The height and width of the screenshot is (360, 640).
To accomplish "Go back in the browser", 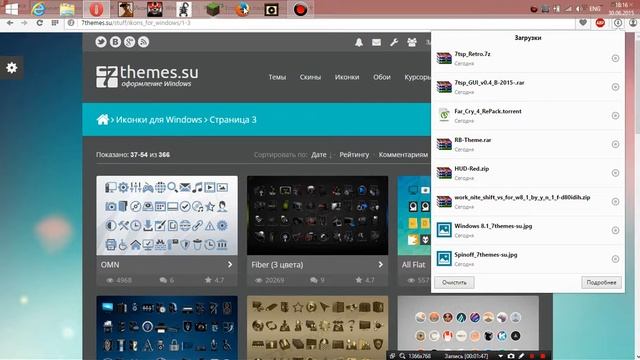I will (x=10, y=23).
